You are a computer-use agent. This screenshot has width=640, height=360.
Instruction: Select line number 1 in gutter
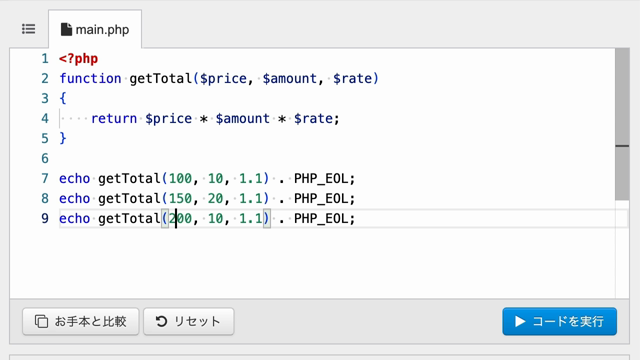45,59
